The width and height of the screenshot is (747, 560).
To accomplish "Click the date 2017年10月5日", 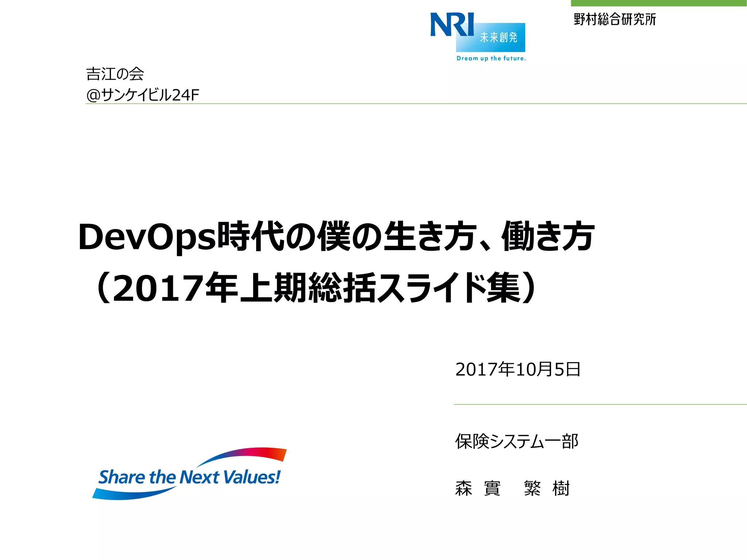I will (518, 369).
